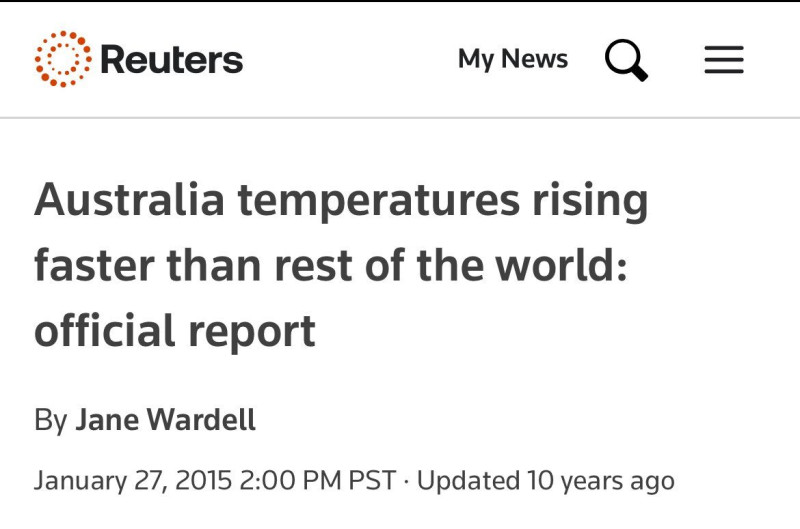This screenshot has width=800, height=529.
Task: Click the 'By' label before author name
Action: pos(51,420)
